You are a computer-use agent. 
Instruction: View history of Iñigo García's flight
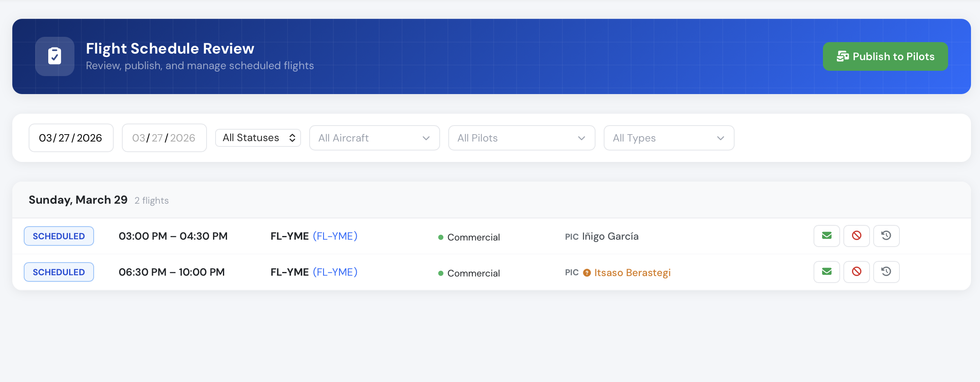point(886,236)
